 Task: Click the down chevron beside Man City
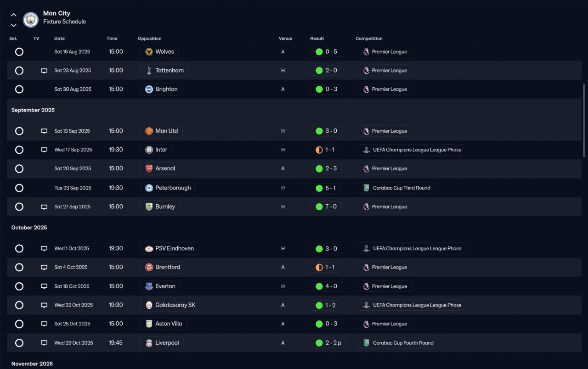[x=14, y=25]
